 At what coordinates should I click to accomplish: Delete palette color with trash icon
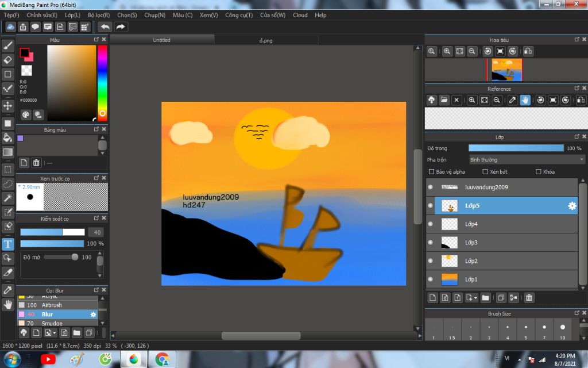36,163
